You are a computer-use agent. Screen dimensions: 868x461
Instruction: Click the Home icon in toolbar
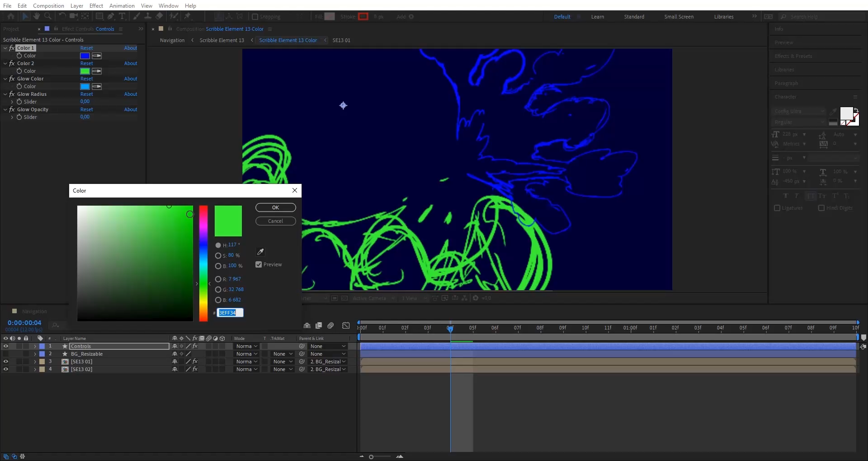coord(11,16)
